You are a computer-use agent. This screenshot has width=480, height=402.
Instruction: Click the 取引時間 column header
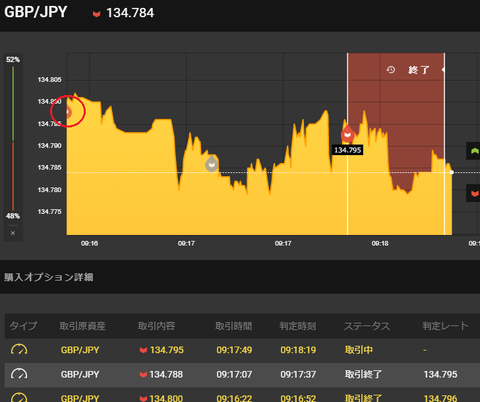[x=233, y=326]
